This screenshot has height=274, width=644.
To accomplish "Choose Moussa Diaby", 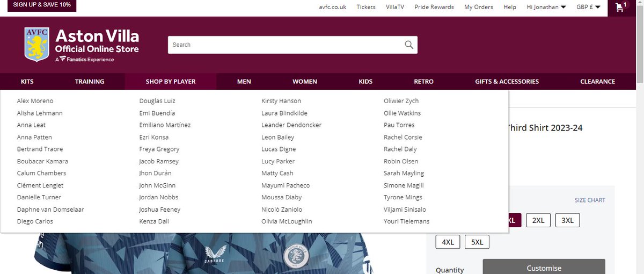I will [x=281, y=197].
